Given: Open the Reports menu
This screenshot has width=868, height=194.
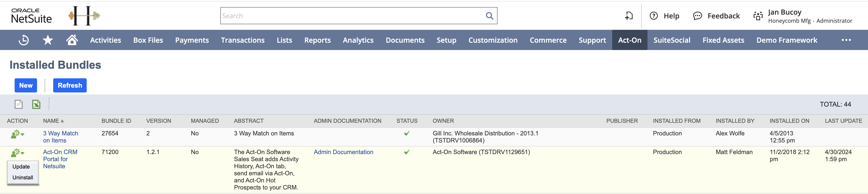Looking at the screenshot, I should tap(317, 40).
